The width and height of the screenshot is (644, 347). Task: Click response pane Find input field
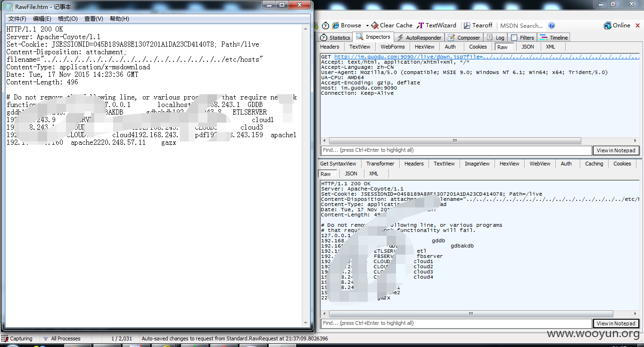point(456,323)
